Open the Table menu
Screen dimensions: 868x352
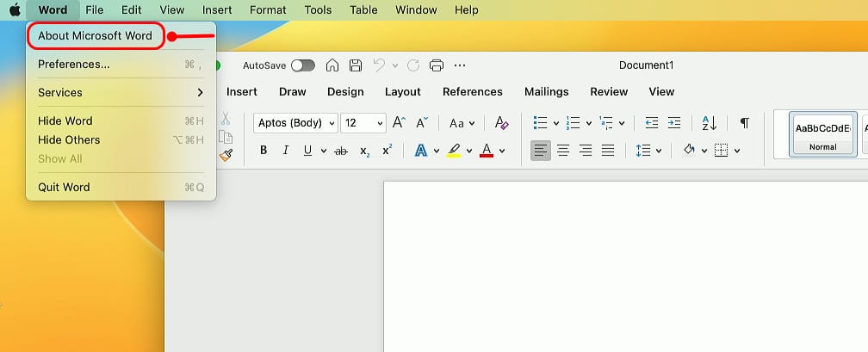click(363, 10)
